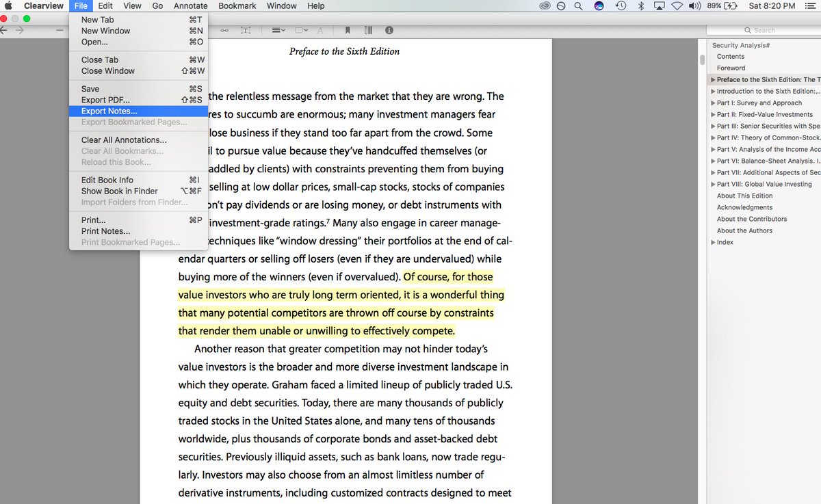
Task: Choose Show Book in Finder
Action: tap(139, 191)
